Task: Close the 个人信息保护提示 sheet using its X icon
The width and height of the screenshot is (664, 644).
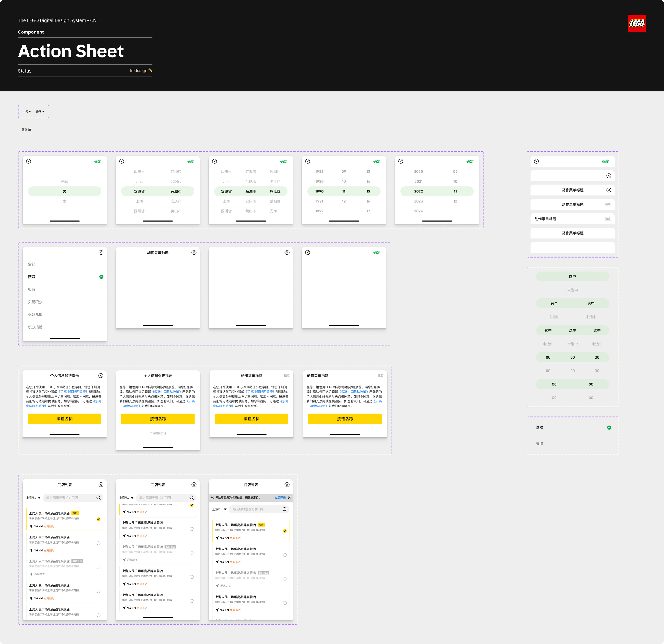Action: [101, 376]
